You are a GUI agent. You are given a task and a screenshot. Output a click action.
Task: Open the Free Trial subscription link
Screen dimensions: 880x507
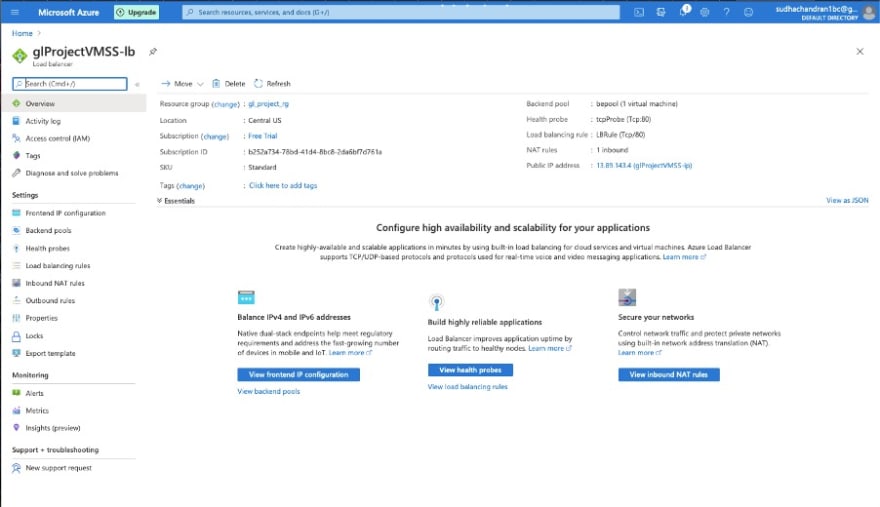pos(263,136)
